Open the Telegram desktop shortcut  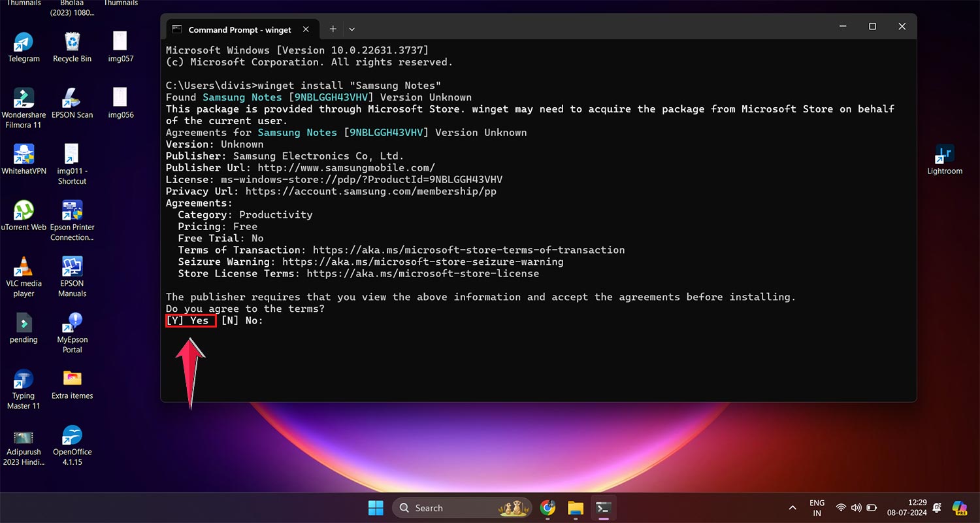tap(24, 43)
